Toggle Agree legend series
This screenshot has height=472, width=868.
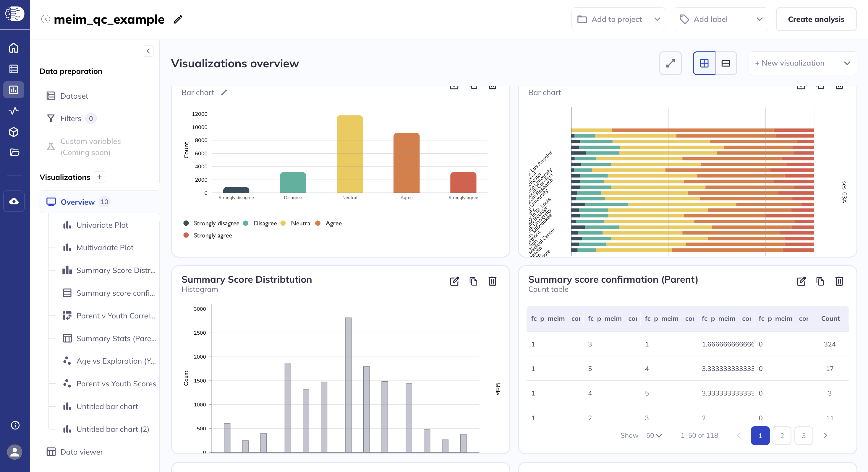[328, 223]
